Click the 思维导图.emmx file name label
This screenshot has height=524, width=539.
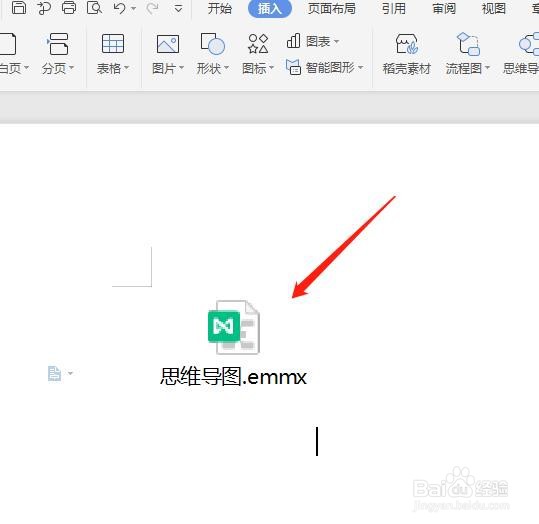(233, 376)
